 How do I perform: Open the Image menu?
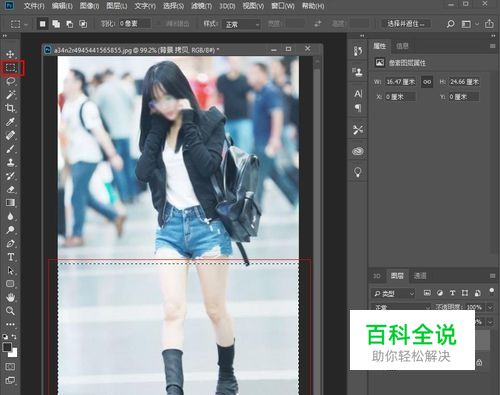[89, 6]
